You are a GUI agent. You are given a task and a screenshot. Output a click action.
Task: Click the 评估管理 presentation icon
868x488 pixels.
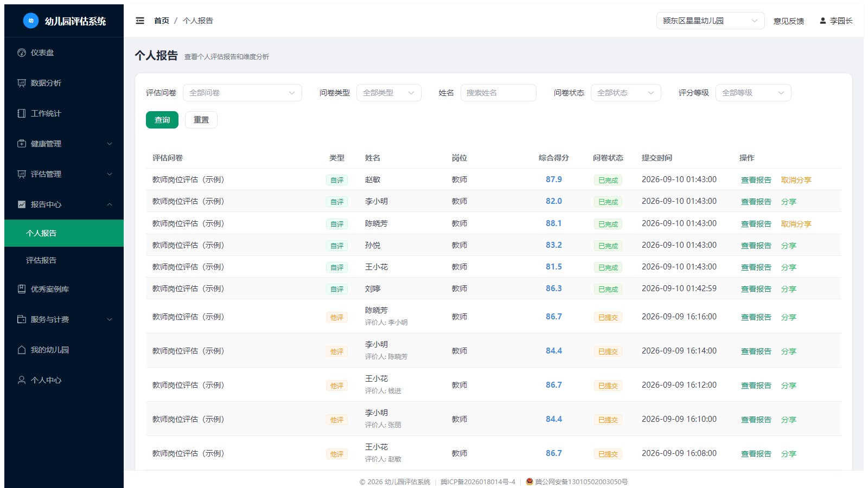click(22, 174)
